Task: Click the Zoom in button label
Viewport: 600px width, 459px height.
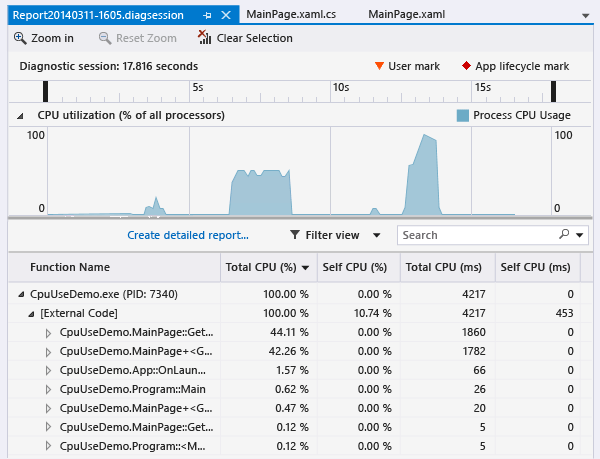Action: [x=52, y=38]
